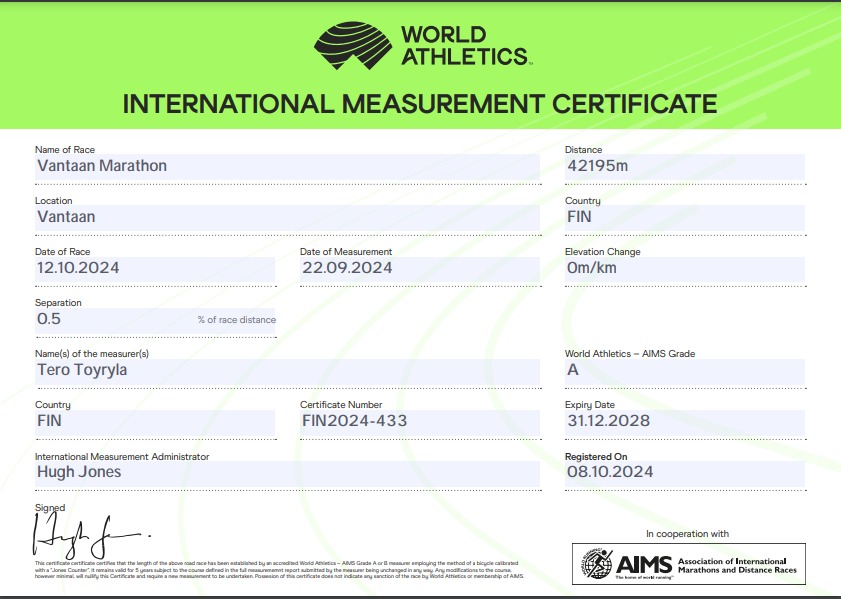Click the AIMS logo at bottom right
Image resolution: width=841 pixels, height=599 pixels.
point(688,564)
